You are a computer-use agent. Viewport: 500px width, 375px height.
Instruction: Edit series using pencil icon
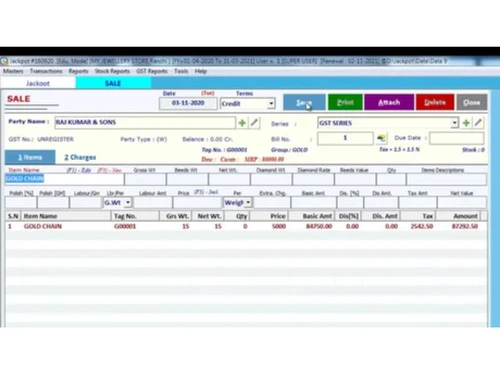[478, 123]
